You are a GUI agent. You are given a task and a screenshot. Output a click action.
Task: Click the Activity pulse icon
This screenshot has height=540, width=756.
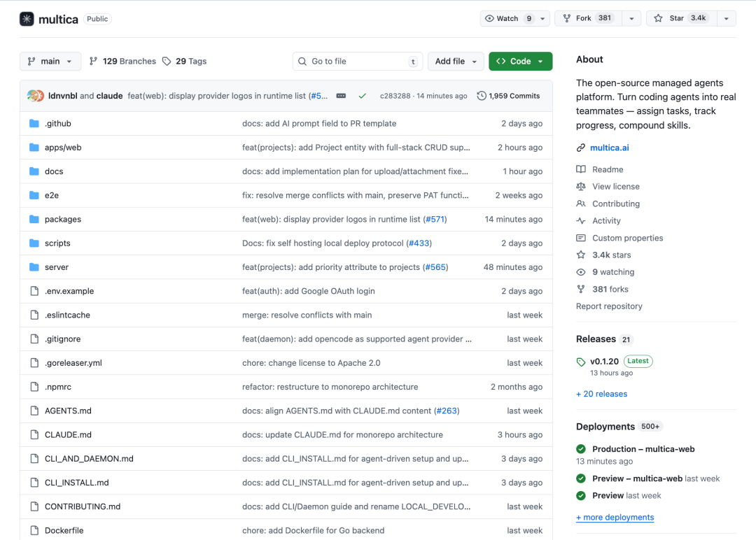coord(581,220)
